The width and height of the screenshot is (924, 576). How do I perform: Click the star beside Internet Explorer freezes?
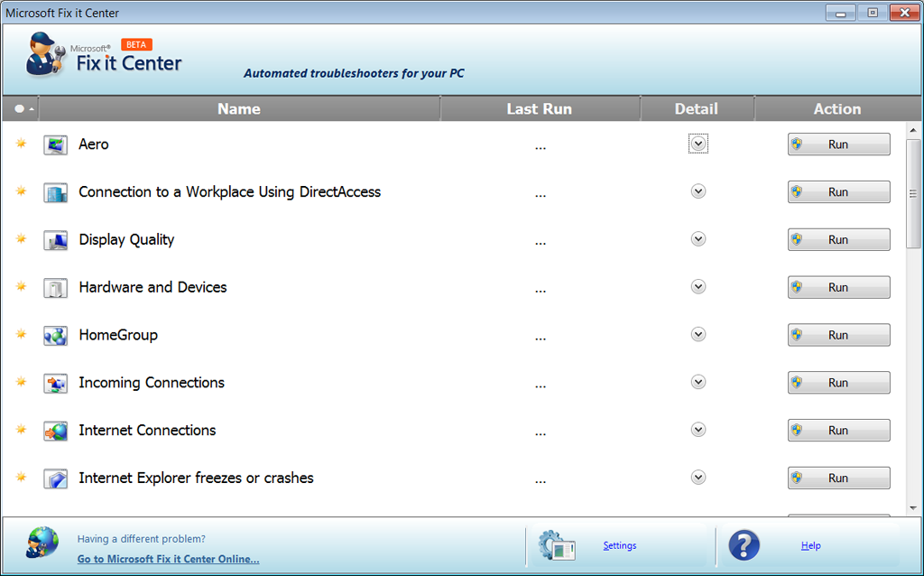[22, 478]
